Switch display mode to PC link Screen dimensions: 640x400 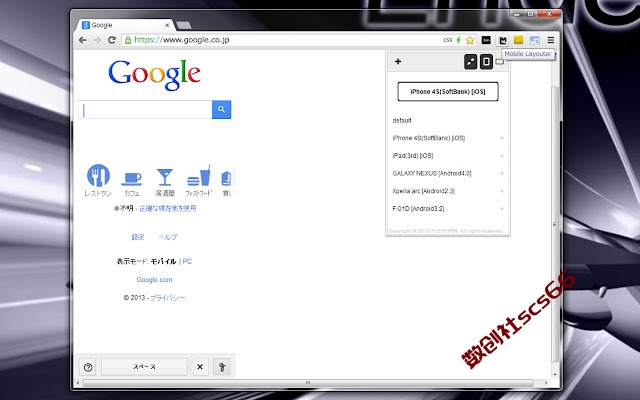187,262
